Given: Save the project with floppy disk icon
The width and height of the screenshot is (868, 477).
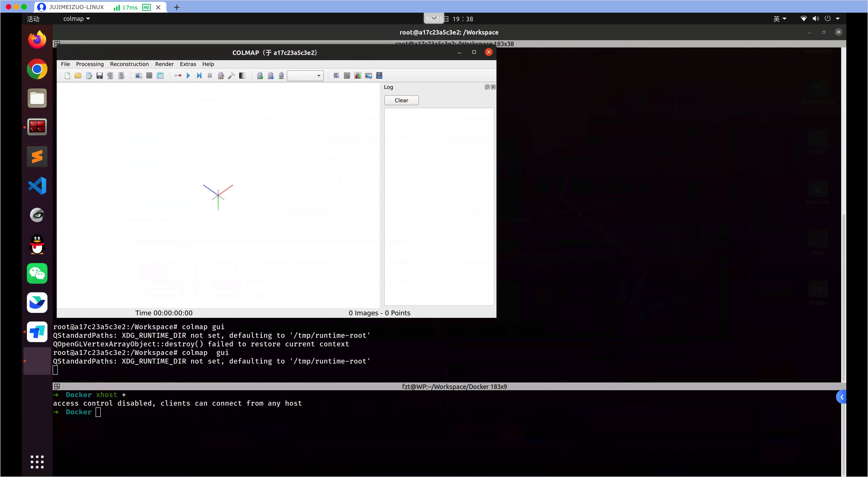Looking at the screenshot, I should click(x=99, y=76).
